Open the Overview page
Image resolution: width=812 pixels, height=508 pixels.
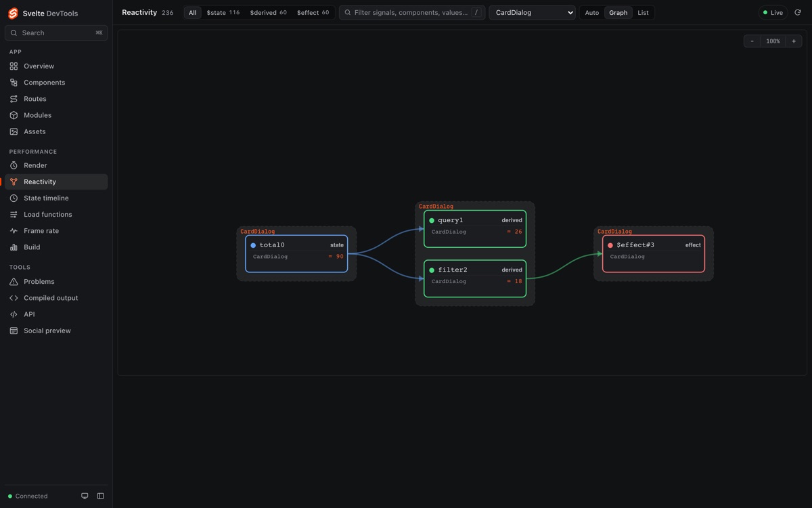(56, 66)
